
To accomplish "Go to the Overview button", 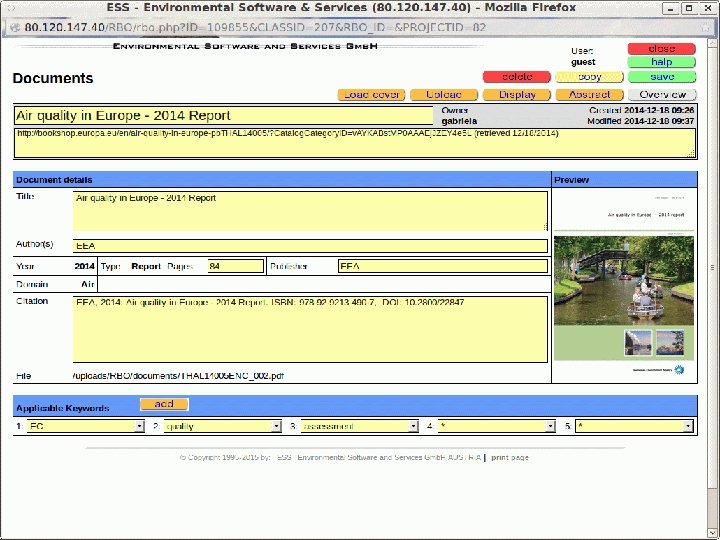I will pos(662,95).
